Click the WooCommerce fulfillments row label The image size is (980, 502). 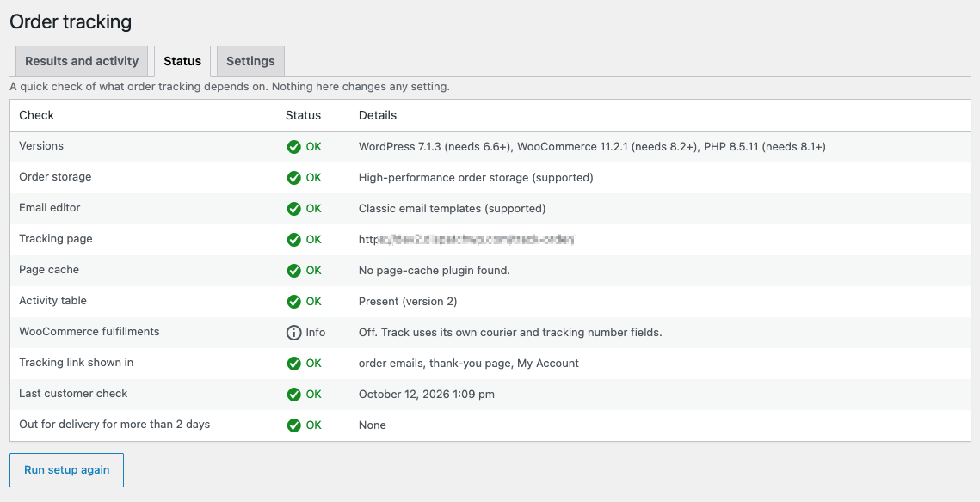89,332
